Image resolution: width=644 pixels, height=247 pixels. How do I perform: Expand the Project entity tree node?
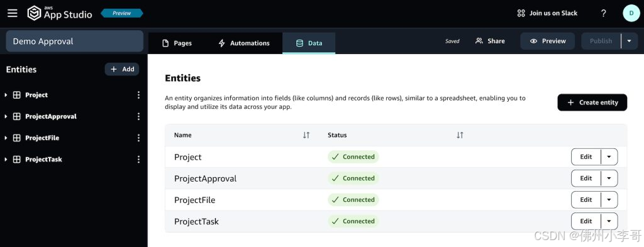tap(6, 95)
